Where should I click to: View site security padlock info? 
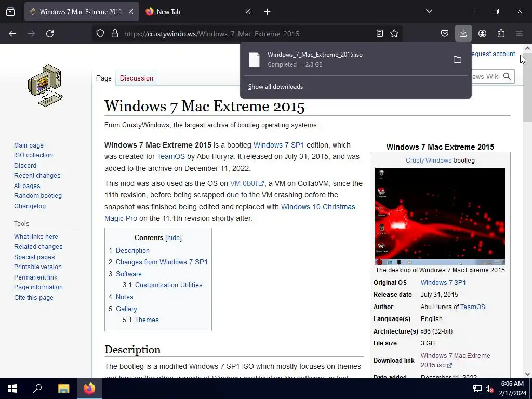[115, 34]
